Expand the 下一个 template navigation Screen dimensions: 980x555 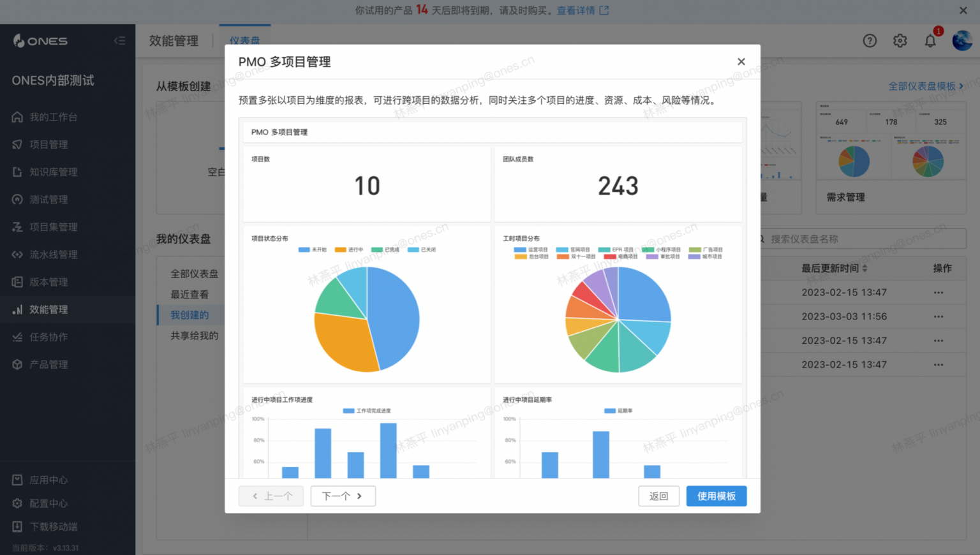(343, 496)
